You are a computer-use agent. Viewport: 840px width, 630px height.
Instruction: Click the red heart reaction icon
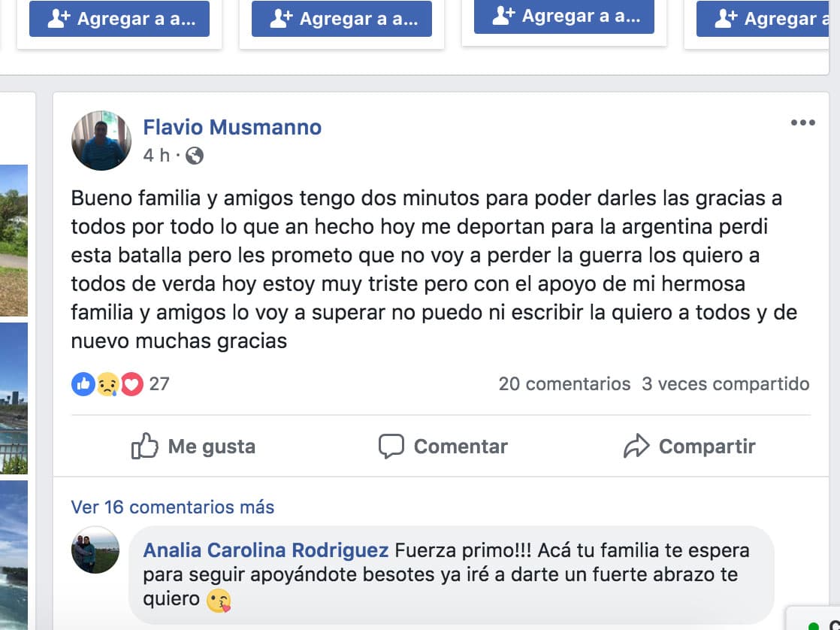point(132,384)
